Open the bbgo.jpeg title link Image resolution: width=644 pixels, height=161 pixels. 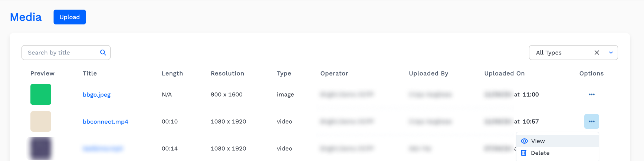click(x=96, y=94)
